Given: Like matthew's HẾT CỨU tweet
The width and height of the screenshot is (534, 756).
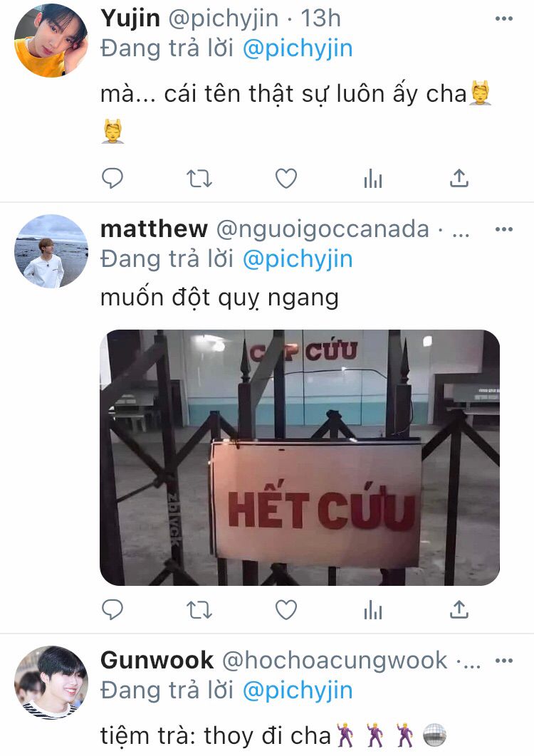Looking at the screenshot, I should click(x=286, y=609).
